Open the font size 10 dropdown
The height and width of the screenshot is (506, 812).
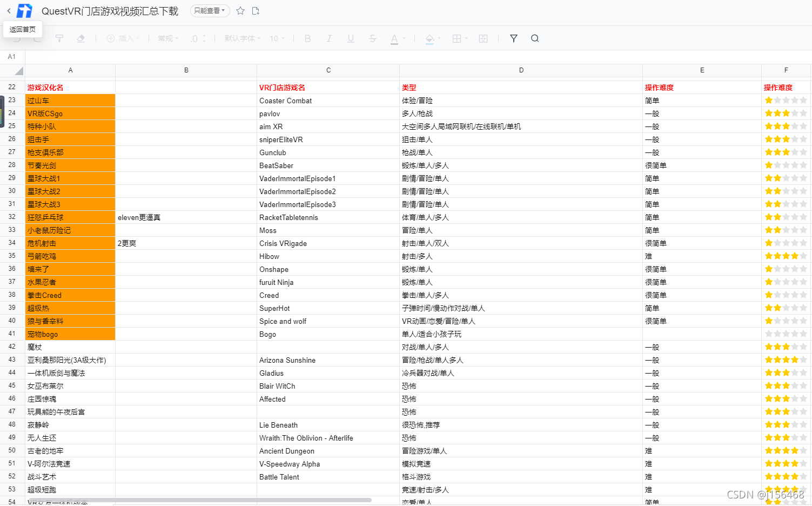[x=277, y=38]
